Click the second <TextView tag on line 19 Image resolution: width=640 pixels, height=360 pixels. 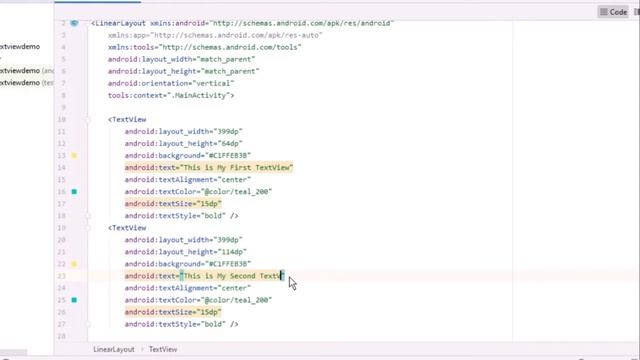[x=127, y=228]
